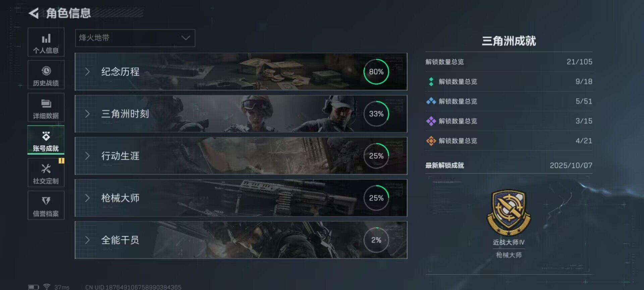Open the 个人信息 bar chart icon
Screen dimensions: 644x290
[46, 39]
